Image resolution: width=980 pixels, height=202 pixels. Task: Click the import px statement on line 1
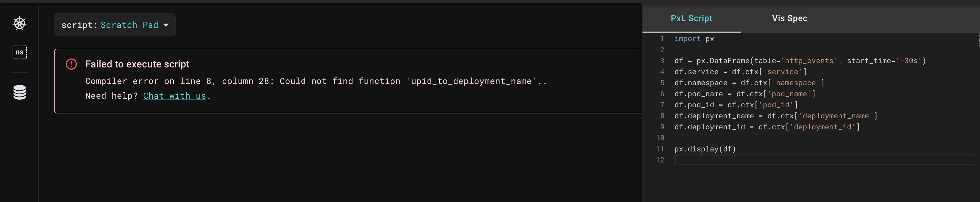[694, 38]
